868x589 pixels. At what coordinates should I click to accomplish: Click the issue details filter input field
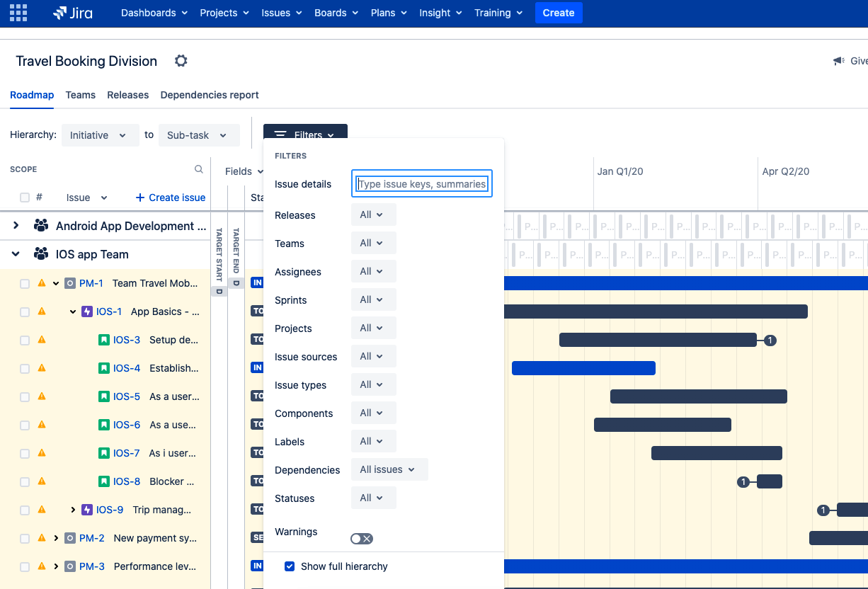coord(421,183)
